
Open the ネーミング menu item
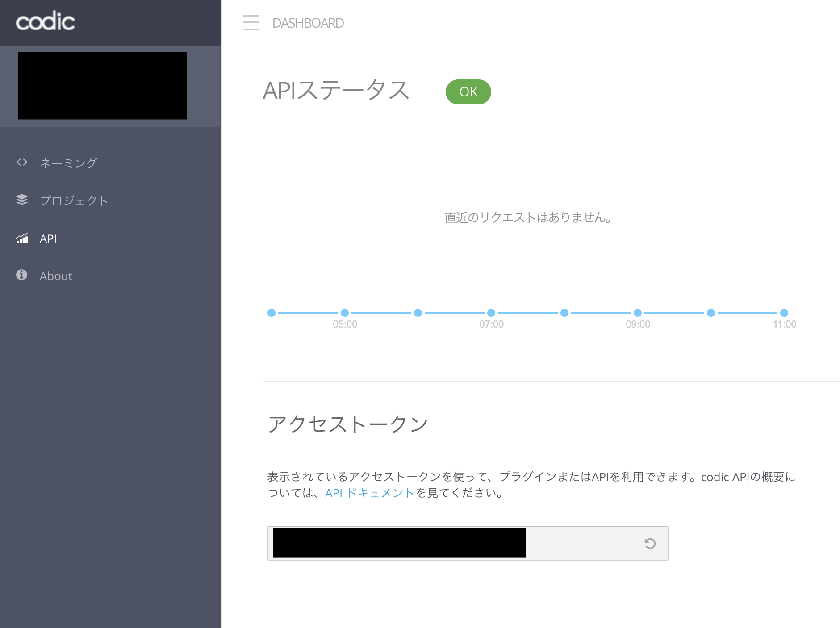(69, 163)
